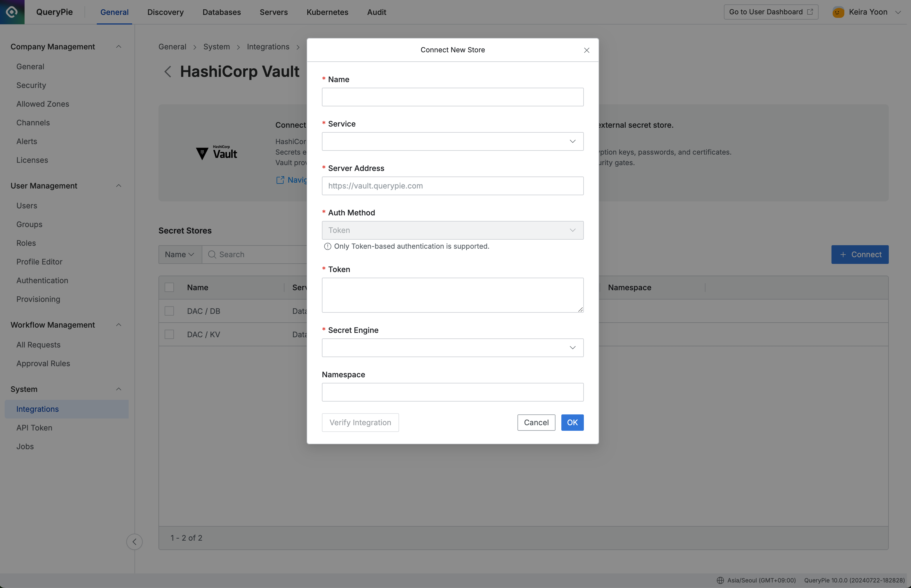Open Channels in the sidebar
Image resolution: width=911 pixels, height=588 pixels.
[x=33, y=122]
